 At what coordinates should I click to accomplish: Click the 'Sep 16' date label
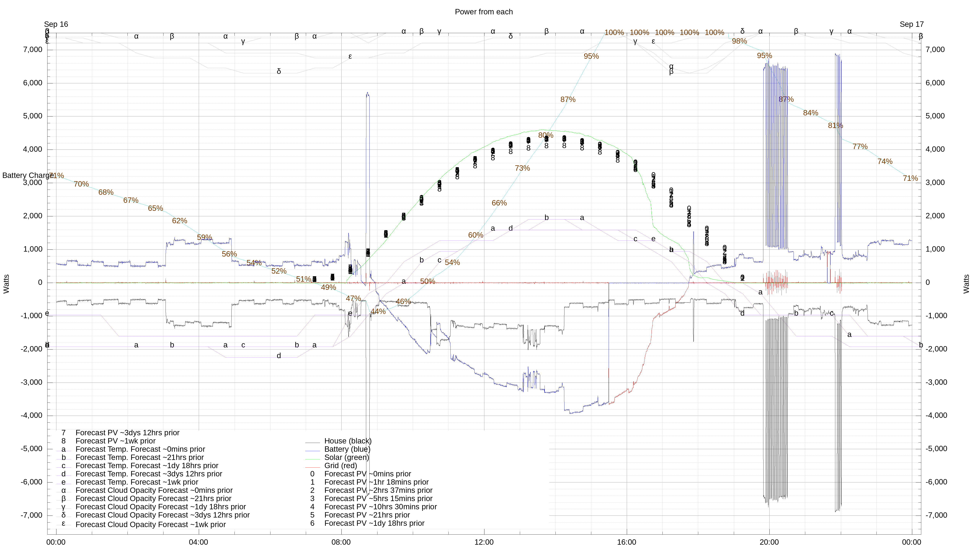tap(56, 24)
